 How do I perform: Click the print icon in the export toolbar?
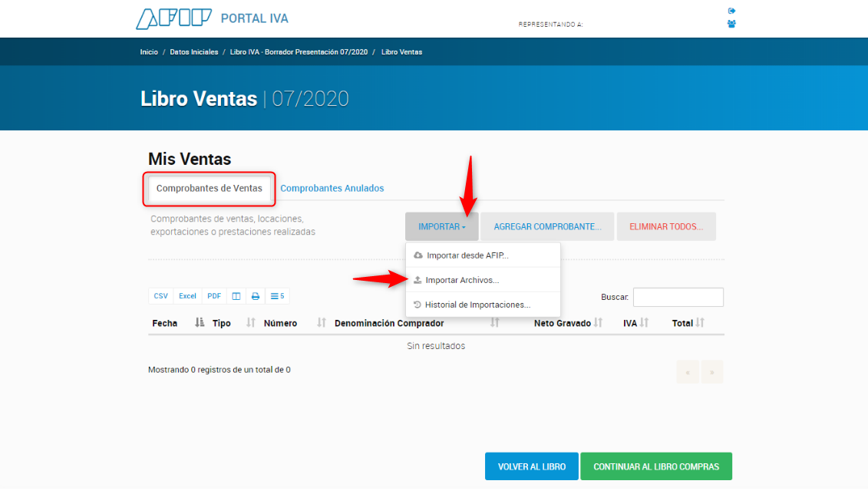(256, 296)
